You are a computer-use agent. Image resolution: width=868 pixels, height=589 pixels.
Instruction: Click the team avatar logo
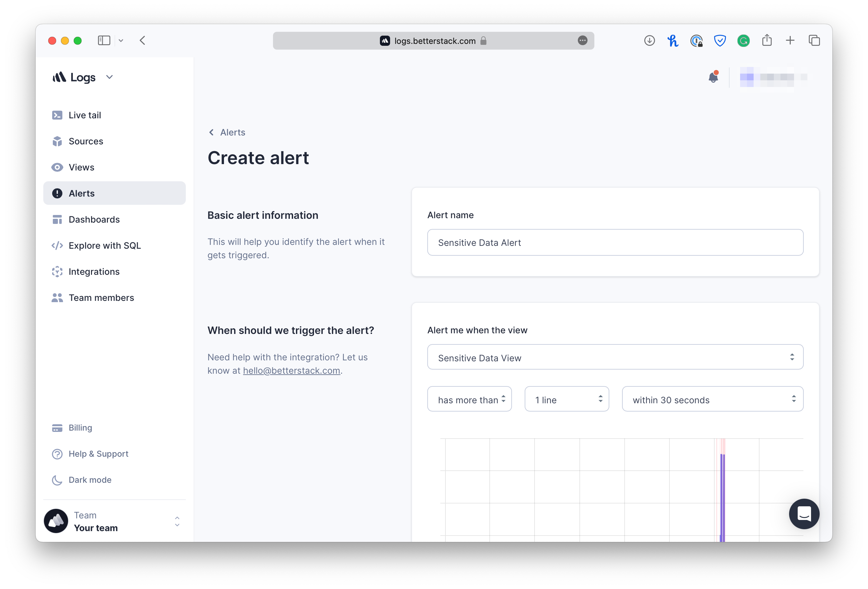pyautogui.click(x=56, y=521)
